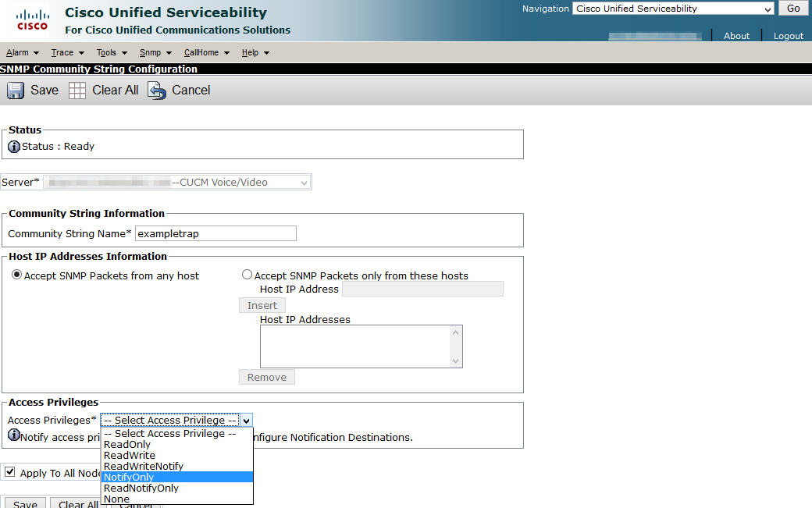Click the info icon beside Notify access privileges text
The width and height of the screenshot is (812, 508).
click(x=14, y=437)
